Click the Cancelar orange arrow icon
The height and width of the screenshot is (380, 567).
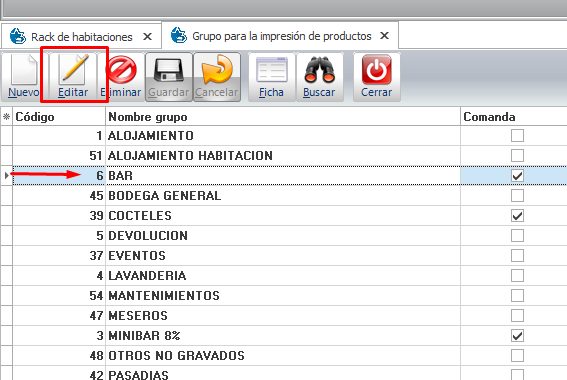[x=217, y=69]
